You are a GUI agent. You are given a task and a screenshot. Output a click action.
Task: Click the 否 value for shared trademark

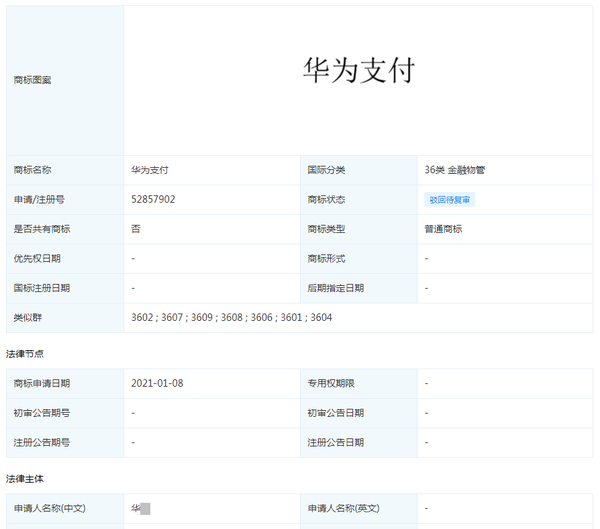[136, 229]
